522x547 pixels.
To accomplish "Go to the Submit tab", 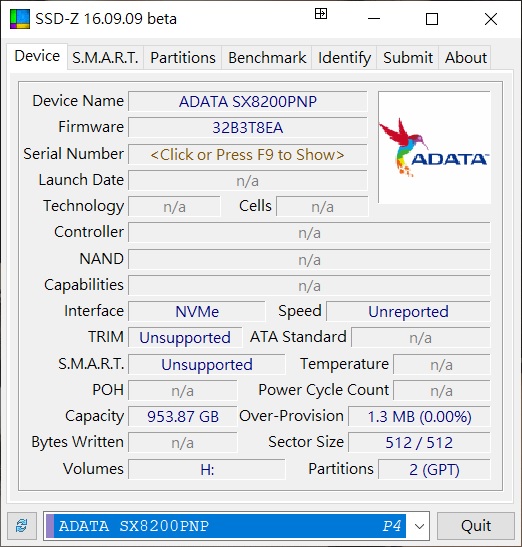I will 408,58.
